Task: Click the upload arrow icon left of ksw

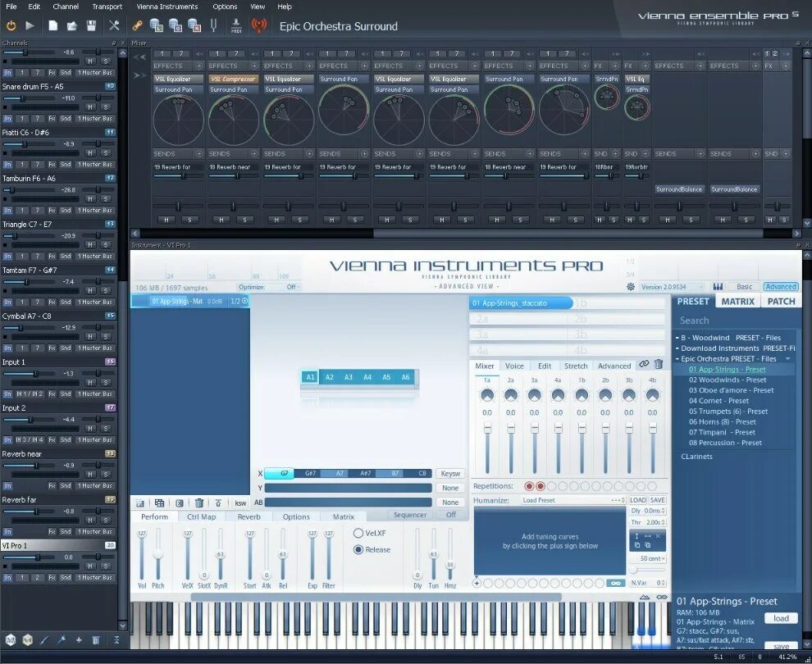Action: [218, 503]
